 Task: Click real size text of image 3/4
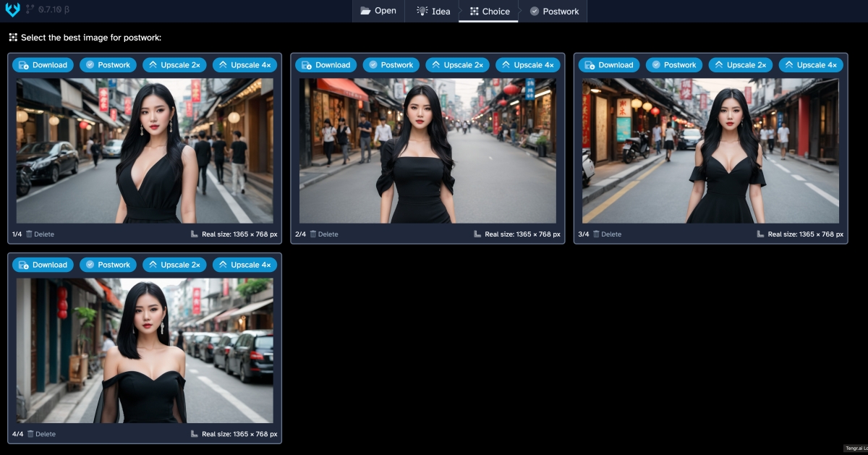point(806,234)
